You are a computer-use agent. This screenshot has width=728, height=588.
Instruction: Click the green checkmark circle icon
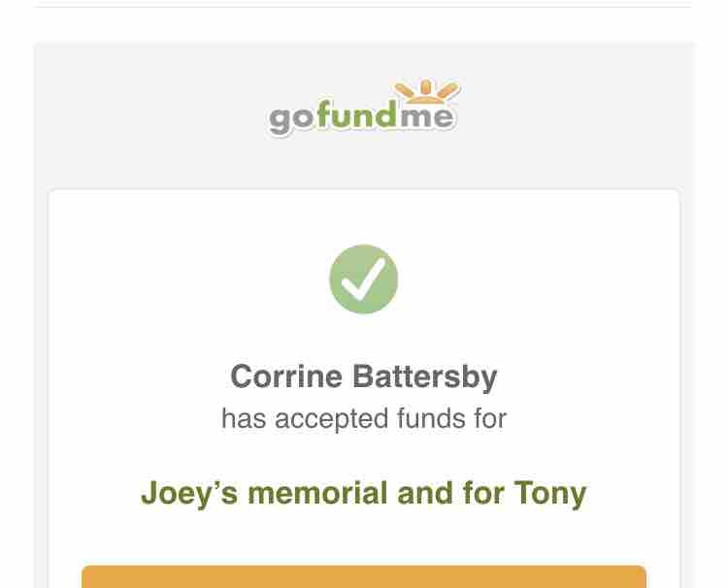click(x=364, y=279)
